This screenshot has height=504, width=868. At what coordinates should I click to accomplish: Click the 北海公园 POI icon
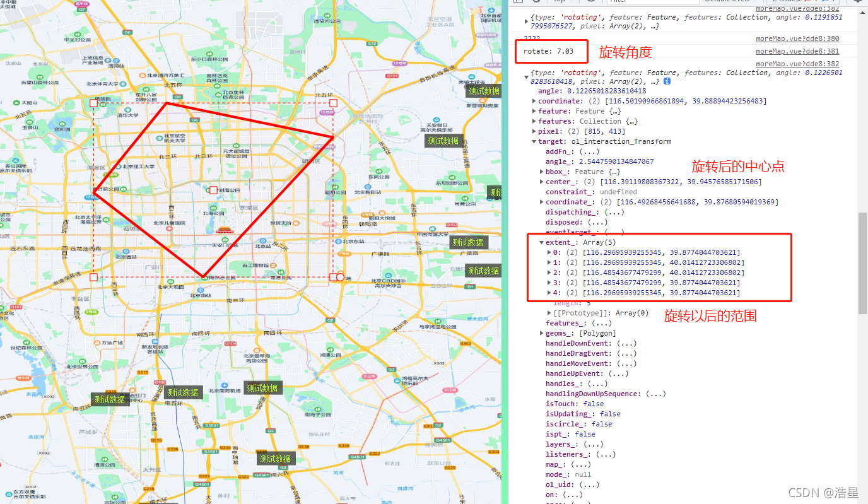click(213, 207)
